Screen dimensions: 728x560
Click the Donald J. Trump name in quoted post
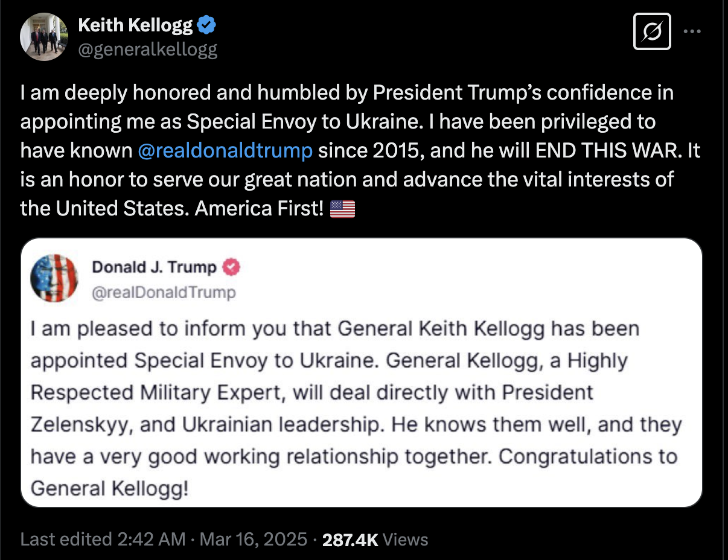[x=154, y=267]
